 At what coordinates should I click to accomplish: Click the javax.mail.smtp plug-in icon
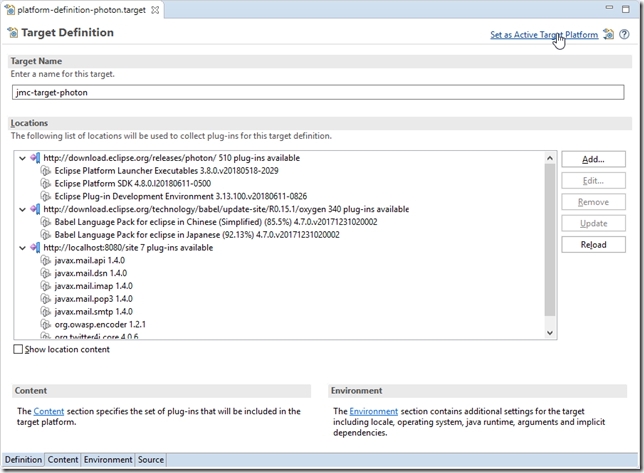coord(46,312)
